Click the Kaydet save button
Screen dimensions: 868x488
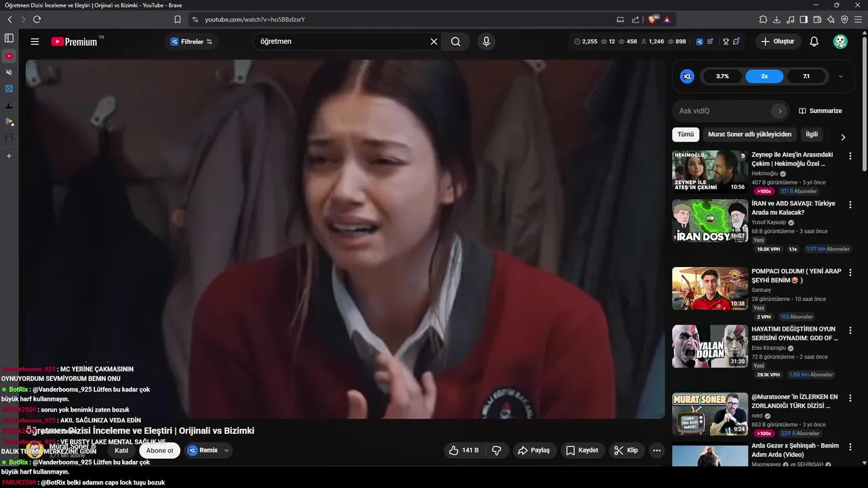(583, 450)
